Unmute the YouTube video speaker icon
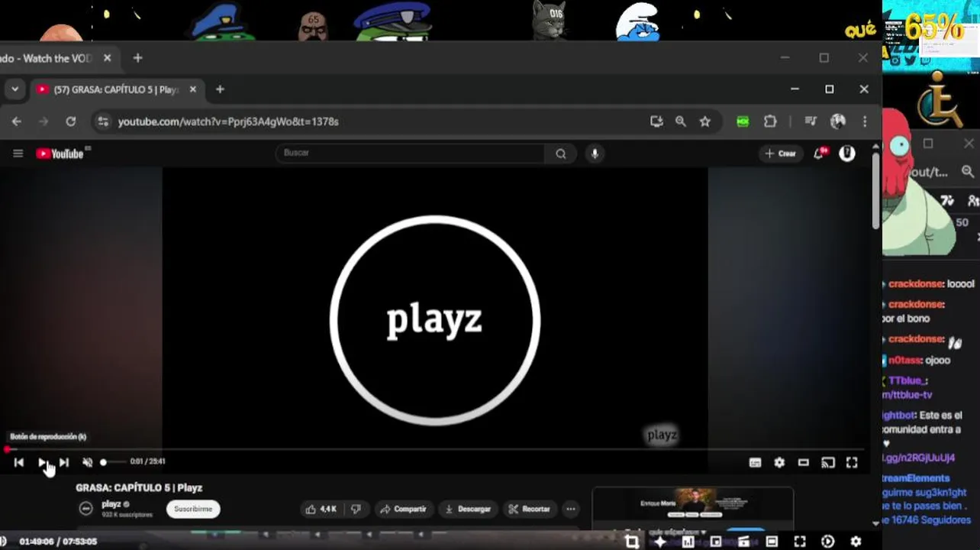The image size is (980, 550). coord(87,462)
